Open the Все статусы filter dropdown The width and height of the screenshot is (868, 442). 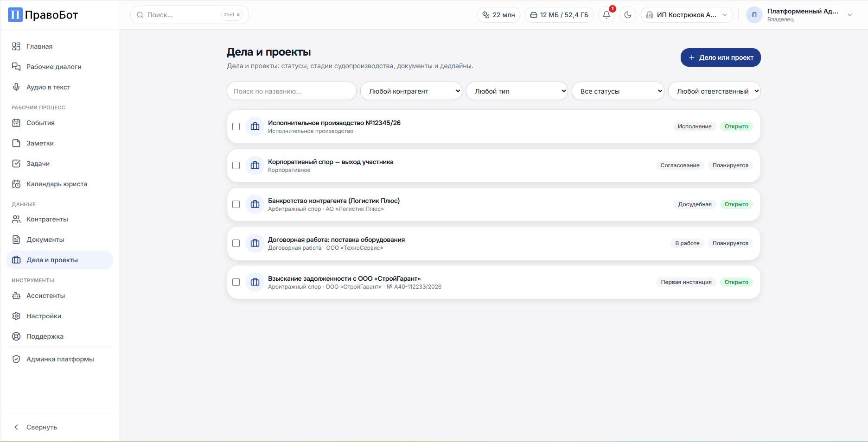click(618, 91)
